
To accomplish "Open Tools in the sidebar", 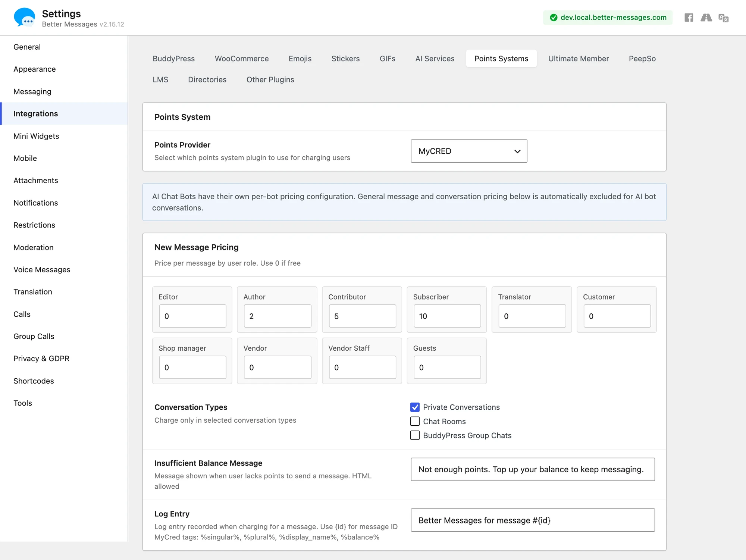I will point(64,403).
